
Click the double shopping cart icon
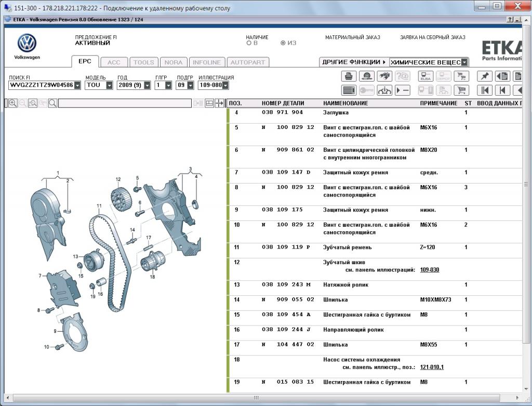461,76
